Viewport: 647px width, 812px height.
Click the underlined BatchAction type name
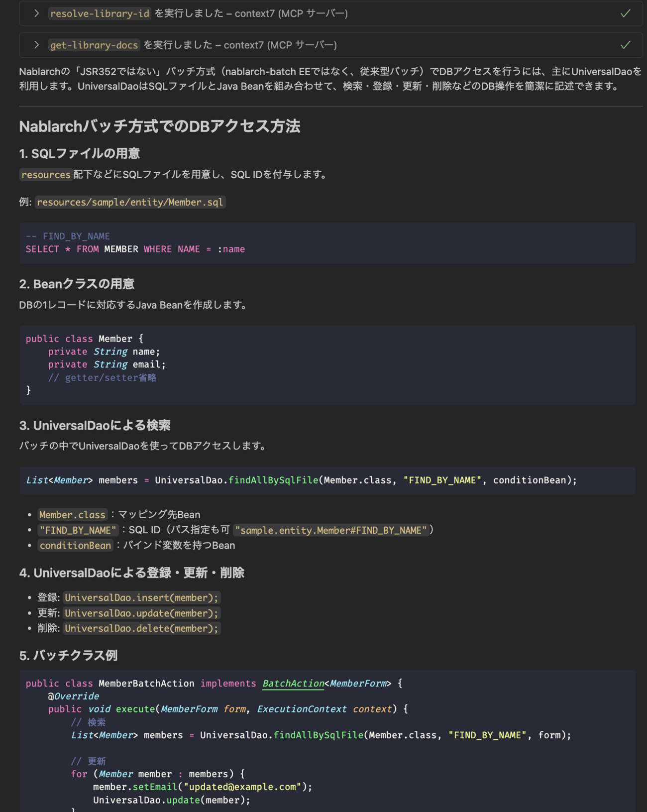click(x=293, y=684)
